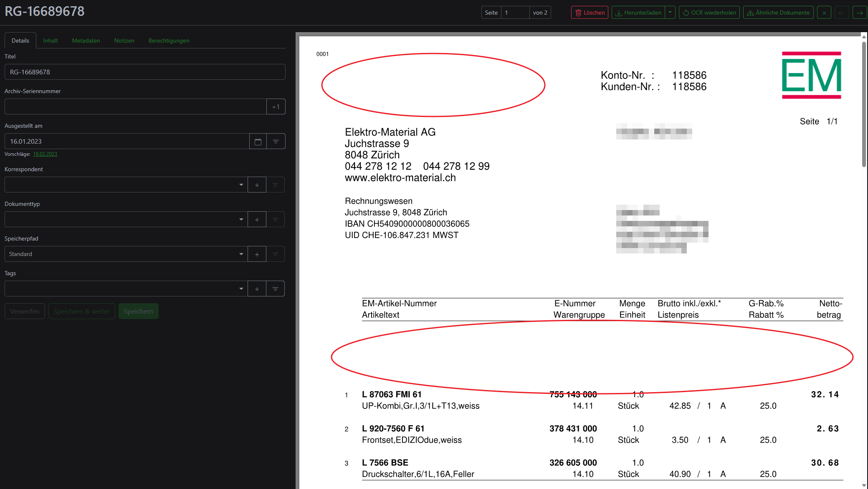
Task: Save changes with the Speichern button
Action: pyautogui.click(x=138, y=311)
